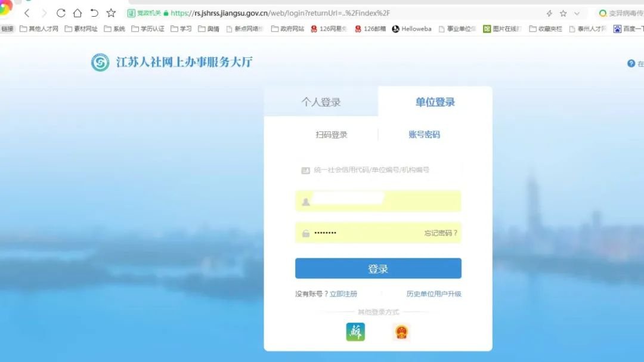Image resolution: width=644 pixels, height=362 pixels.
Task: Bookmark page with star icon left of address bar
Action: (111, 13)
